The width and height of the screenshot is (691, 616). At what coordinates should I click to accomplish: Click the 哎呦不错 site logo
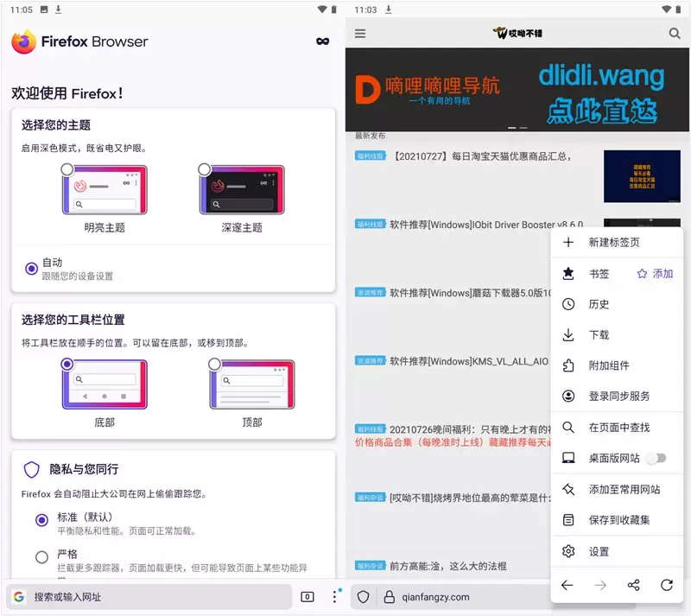[x=517, y=33]
